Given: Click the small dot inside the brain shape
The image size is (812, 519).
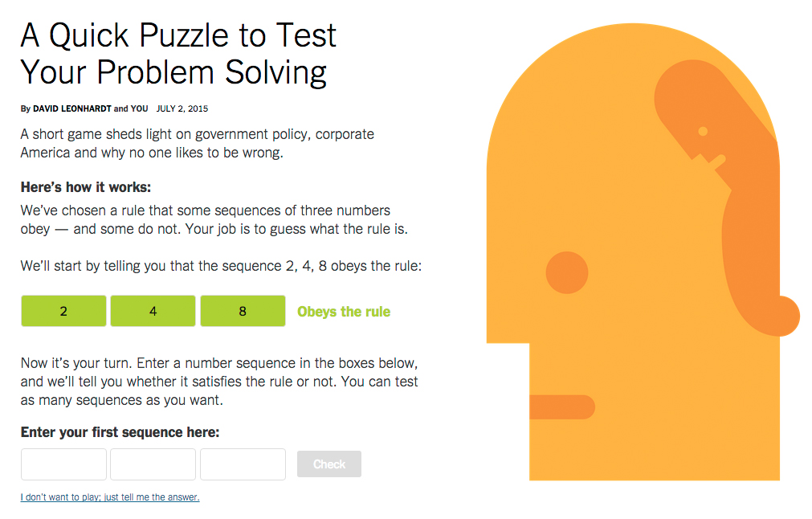Looking at the screenshot, I should coord(703,131).
